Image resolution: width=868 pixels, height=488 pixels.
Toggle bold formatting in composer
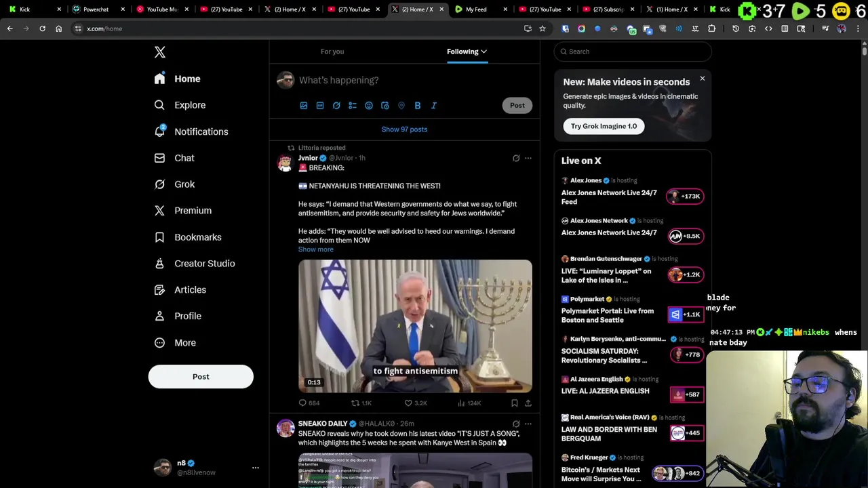coord(418,106)
